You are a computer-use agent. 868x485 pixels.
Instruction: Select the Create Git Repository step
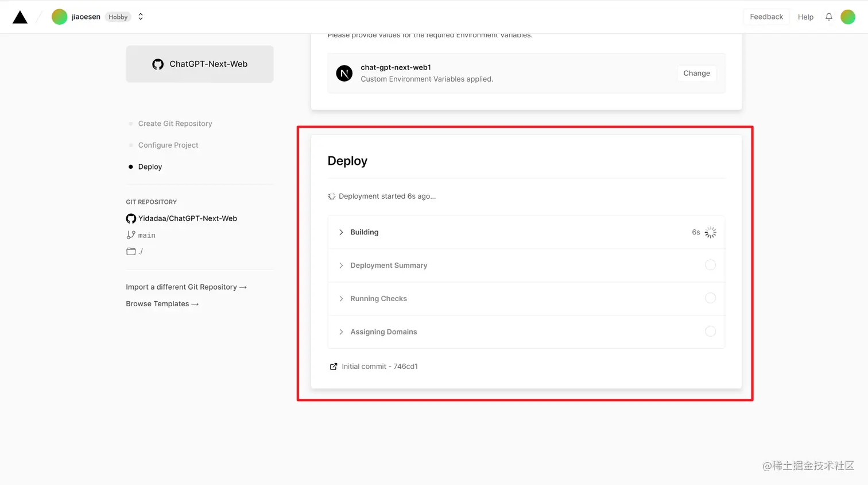click(x=175, y=124)
